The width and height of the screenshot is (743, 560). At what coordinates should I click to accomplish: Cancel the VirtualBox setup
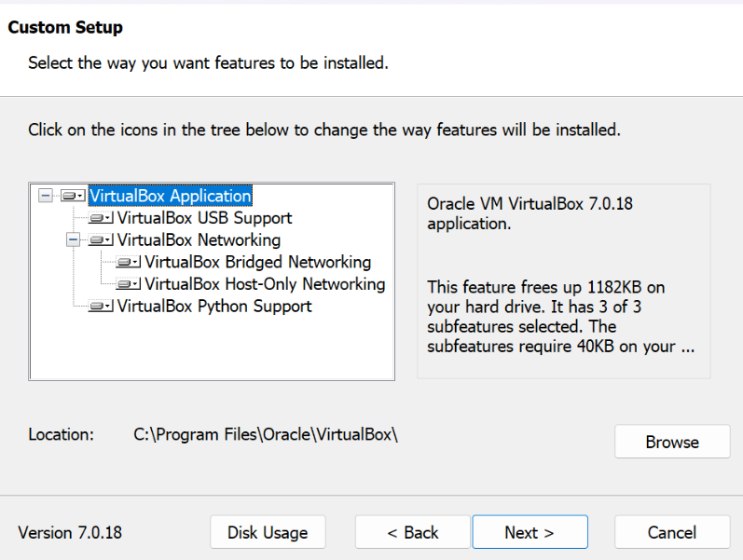pos(672,533)
